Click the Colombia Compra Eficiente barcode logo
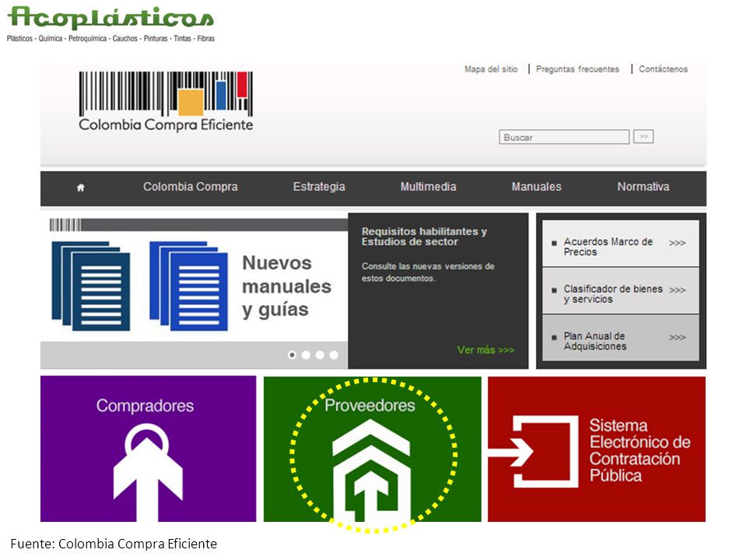The image size is (747, 560). tap(166, 101)
